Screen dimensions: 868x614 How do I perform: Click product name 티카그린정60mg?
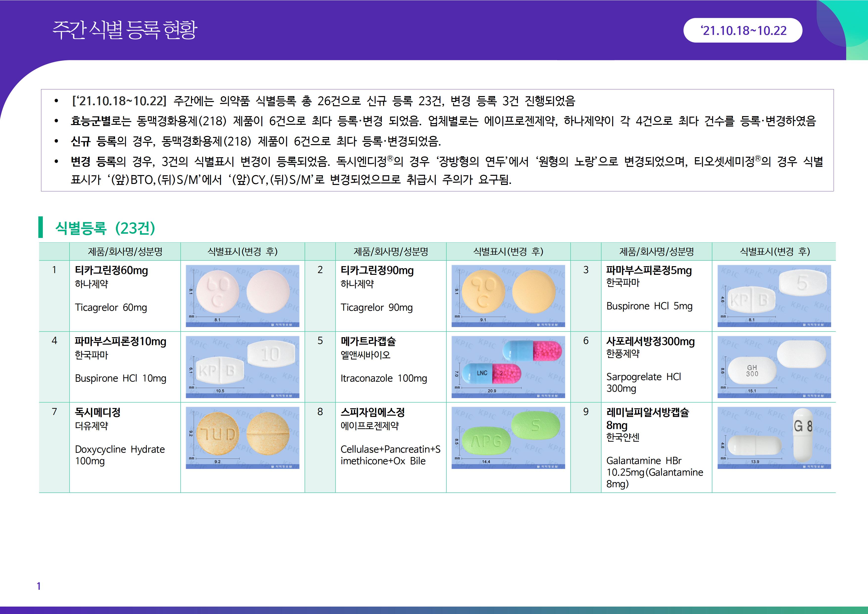pyautogui.click(x=112, y=271)
